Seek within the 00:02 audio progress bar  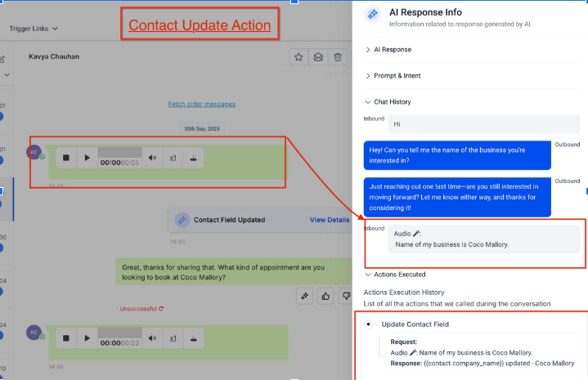(119, 333)
